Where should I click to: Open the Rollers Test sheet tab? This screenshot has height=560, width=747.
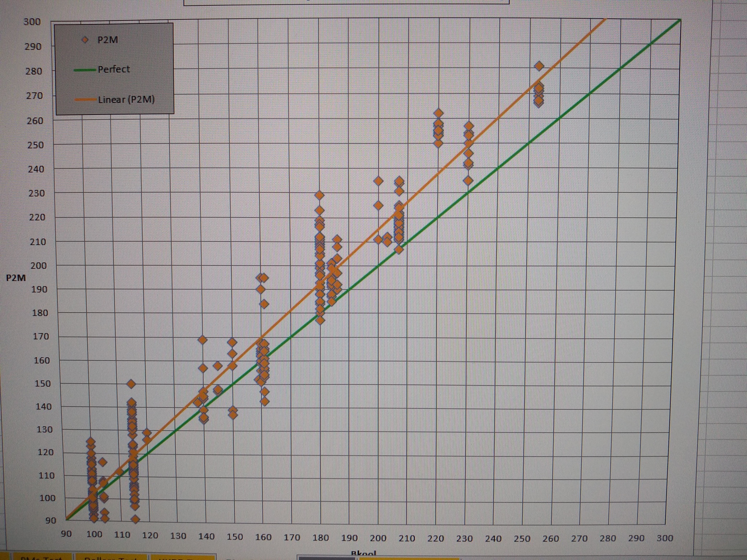point(111,557)
